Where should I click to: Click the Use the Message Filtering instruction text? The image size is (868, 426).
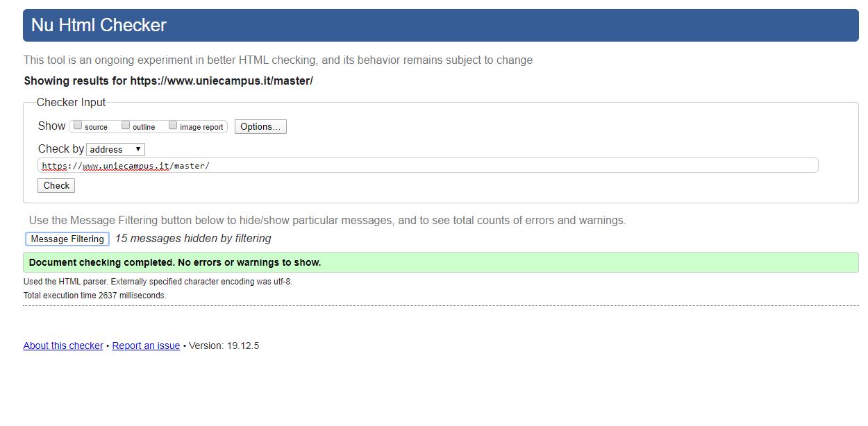(x=327, y=221)
